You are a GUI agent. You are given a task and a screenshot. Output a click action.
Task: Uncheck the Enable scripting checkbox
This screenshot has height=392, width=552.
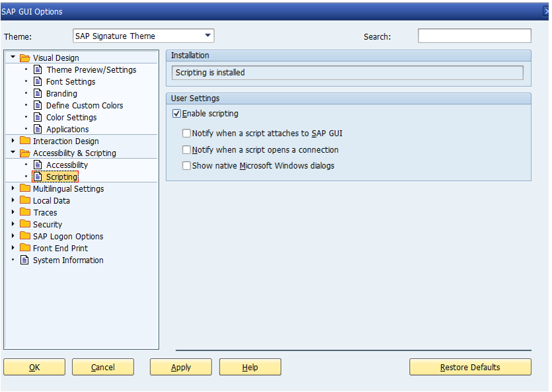[177, 114]
